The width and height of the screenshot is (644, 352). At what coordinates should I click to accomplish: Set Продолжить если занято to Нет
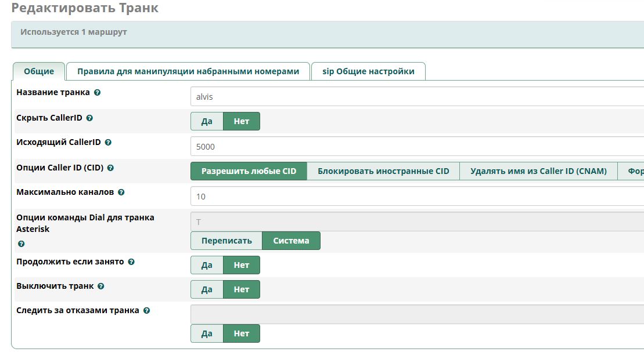coord(242,265)
